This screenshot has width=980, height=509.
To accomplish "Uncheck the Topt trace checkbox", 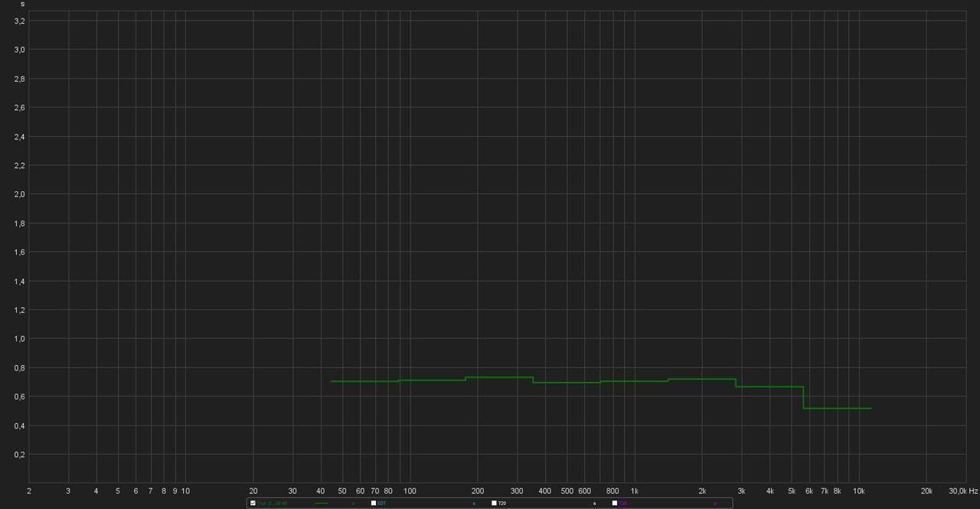I will pyautogui.click(x=253, y=503).
